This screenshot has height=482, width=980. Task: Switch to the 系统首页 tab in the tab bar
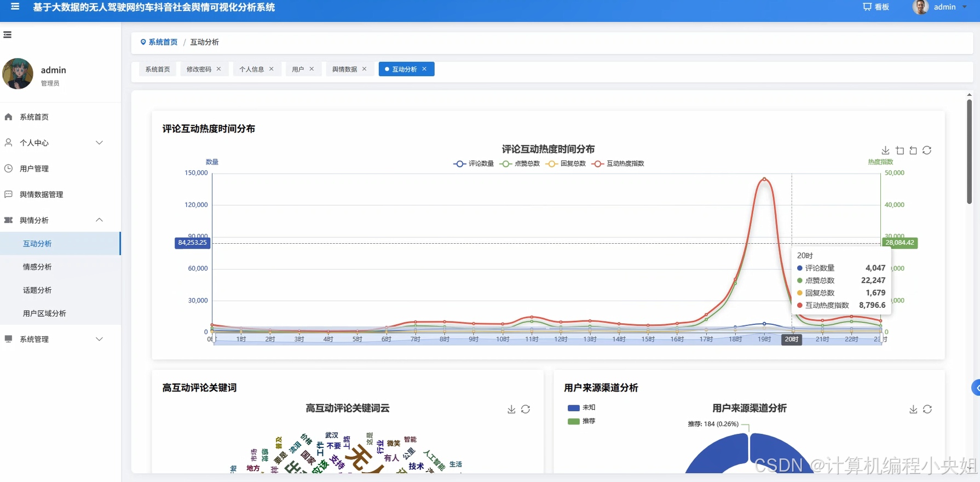(x=158, y=69)
